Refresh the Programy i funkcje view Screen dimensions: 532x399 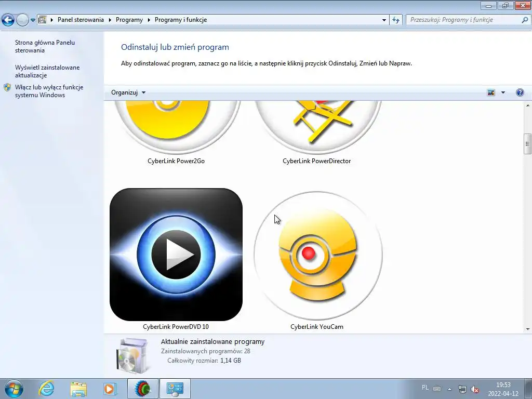click(396, 20)
